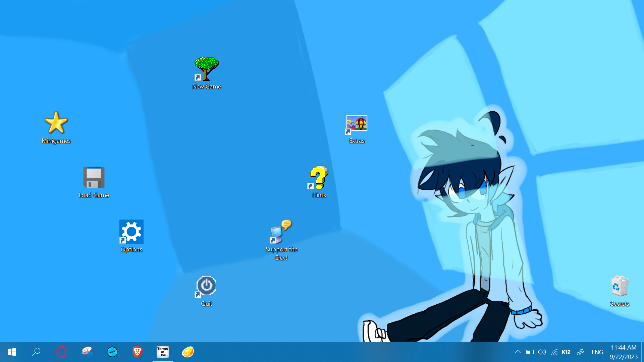The image size is (644, 362).
Task: Open the Options gear icon
Action: coord(131,232)
